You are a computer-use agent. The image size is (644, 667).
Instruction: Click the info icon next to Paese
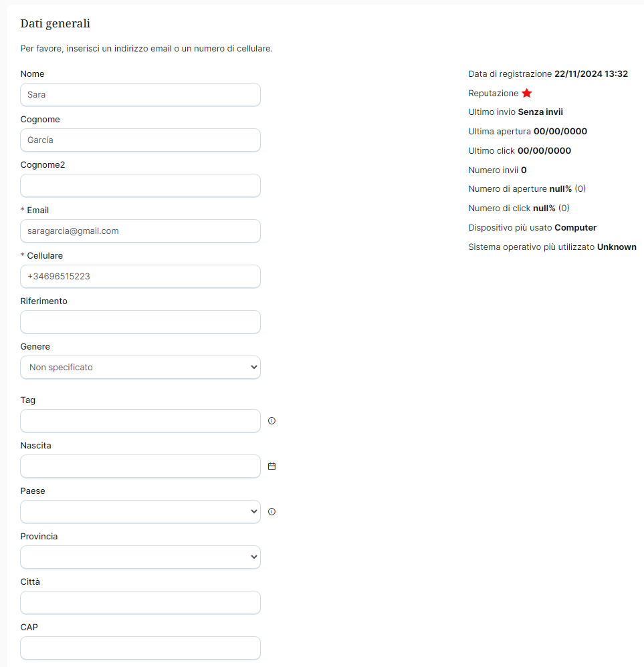click(x=272, y=512)
